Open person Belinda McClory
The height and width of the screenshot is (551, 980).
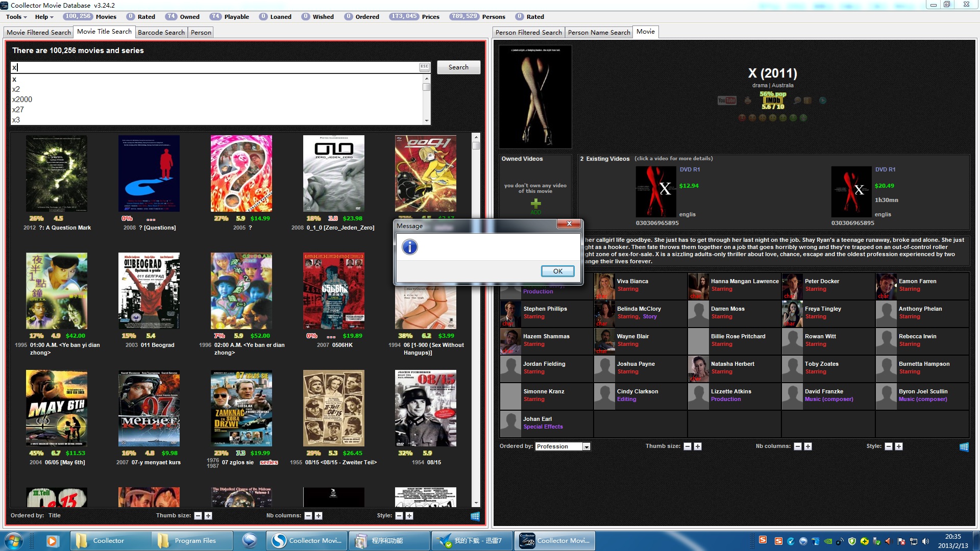[640, 313]
